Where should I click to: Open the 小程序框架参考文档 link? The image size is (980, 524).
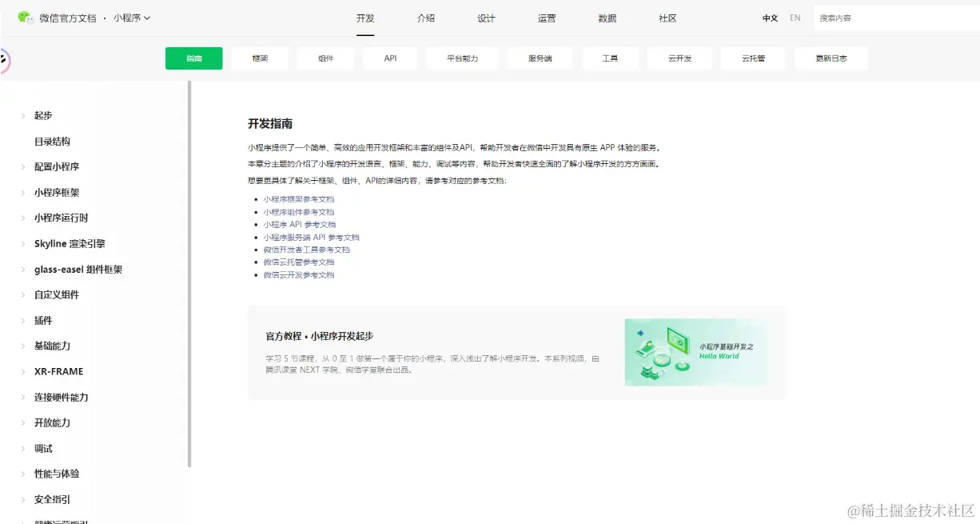click(299, 199)
